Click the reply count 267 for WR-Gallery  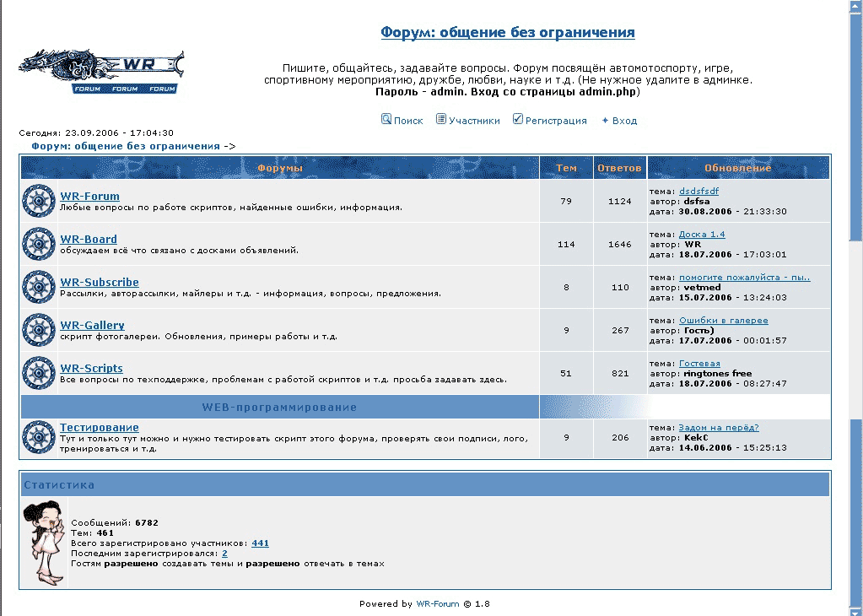(620, 330)
